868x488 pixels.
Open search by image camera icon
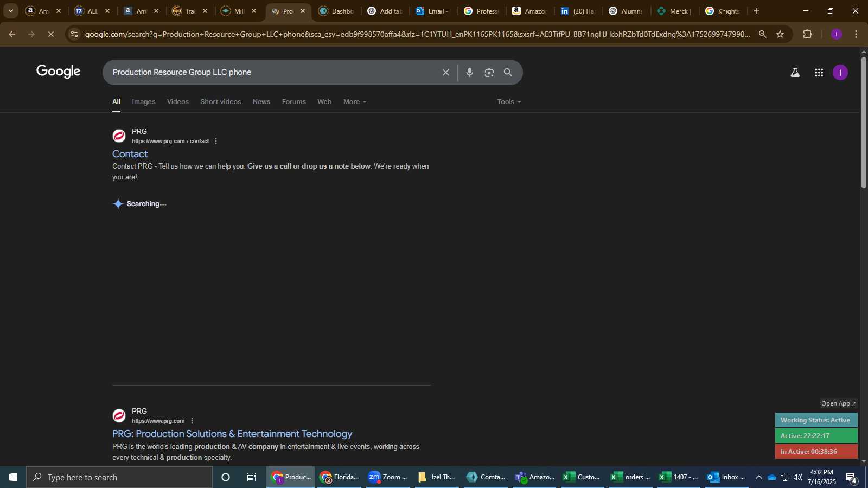coord(489,73)
